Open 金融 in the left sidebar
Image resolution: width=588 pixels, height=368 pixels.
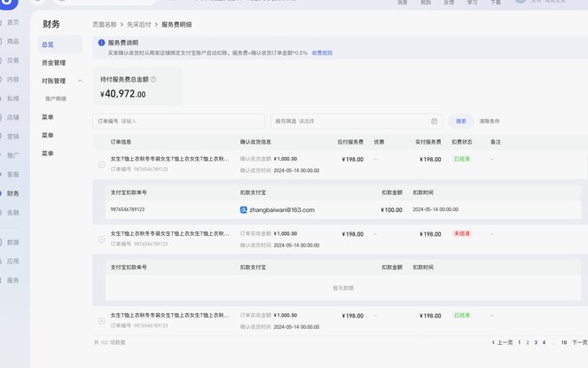coord(12,213)
